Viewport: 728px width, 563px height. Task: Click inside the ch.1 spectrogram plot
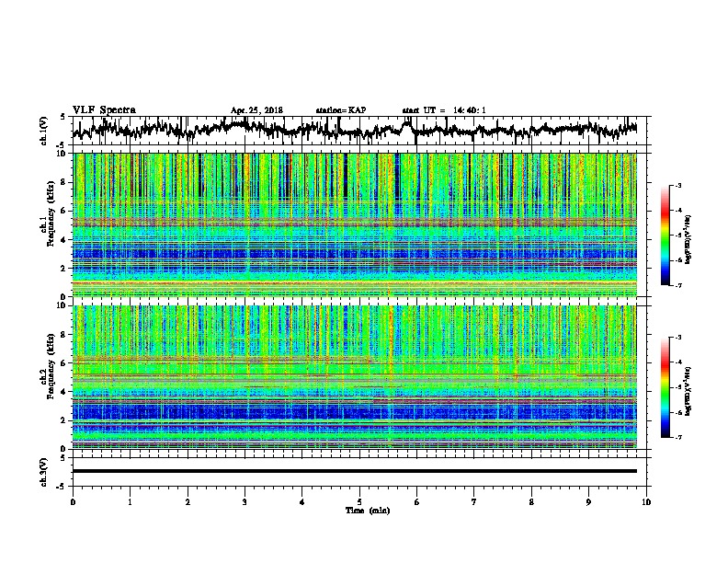click(354, 224)
